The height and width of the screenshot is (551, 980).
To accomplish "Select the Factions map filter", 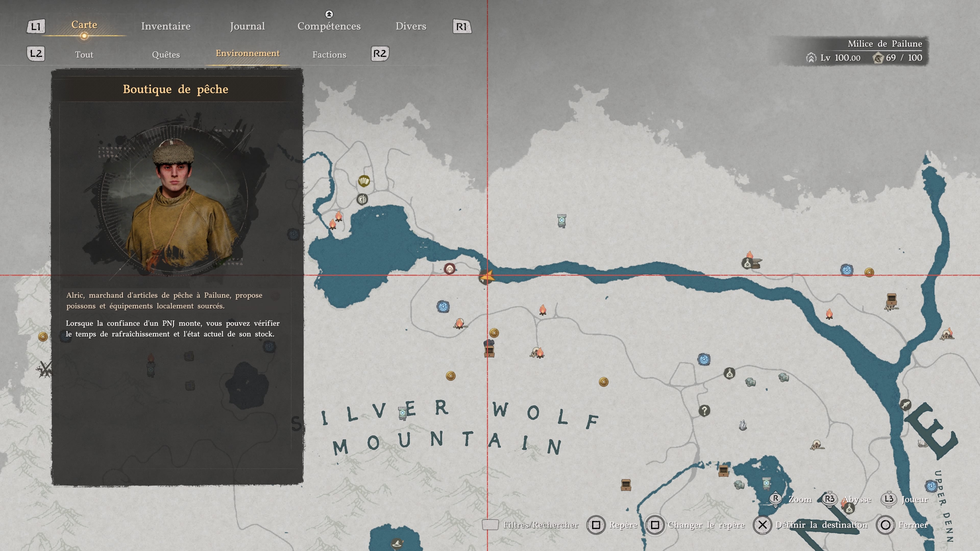I will pyautogui.click(x=329, y=55).
